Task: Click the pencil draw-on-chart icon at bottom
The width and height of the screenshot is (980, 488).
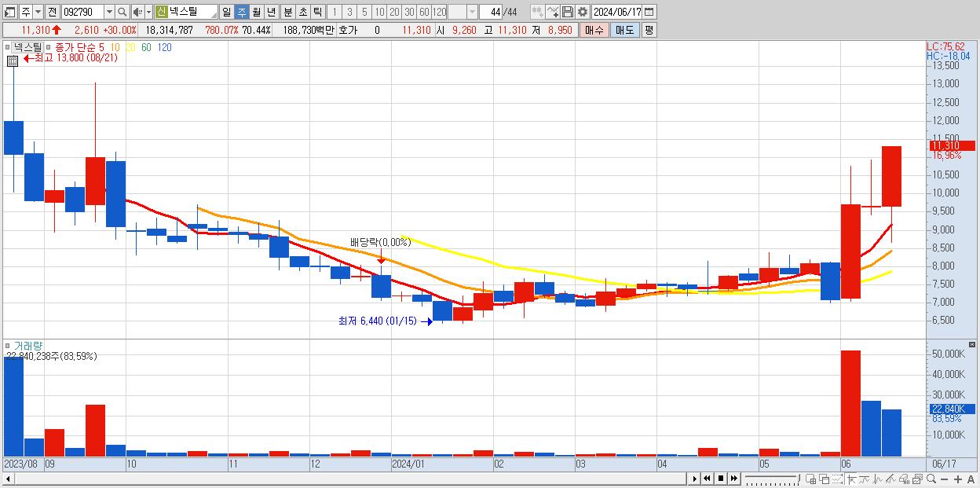Action: [x=890, y=479]
